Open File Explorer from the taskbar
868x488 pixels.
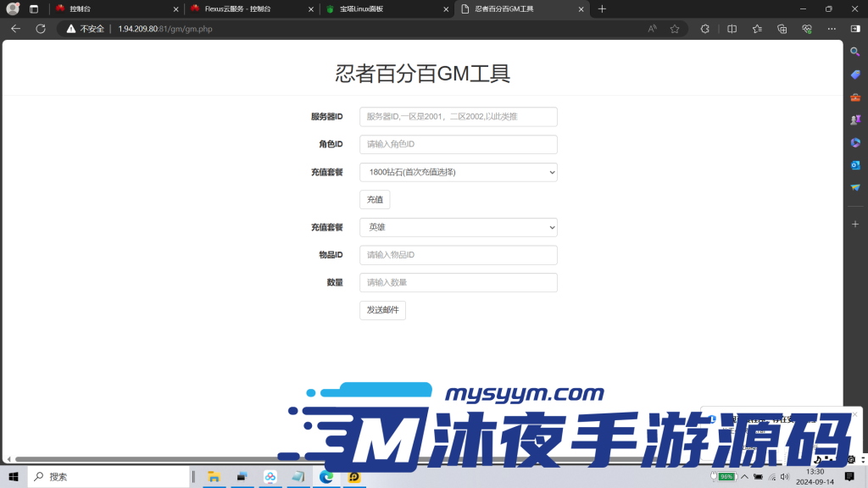[214, 477]
